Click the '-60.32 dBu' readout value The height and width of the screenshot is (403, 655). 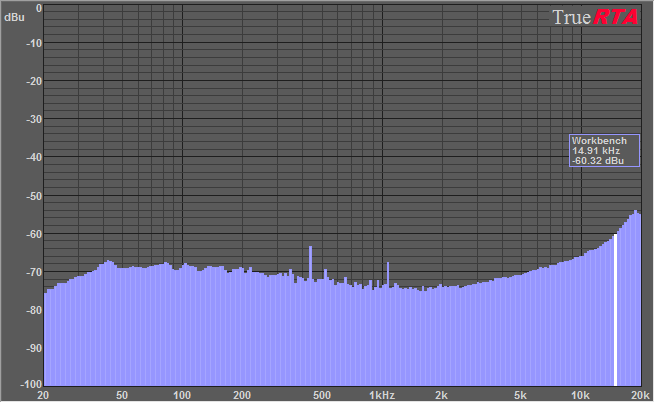tap(598, 161)
